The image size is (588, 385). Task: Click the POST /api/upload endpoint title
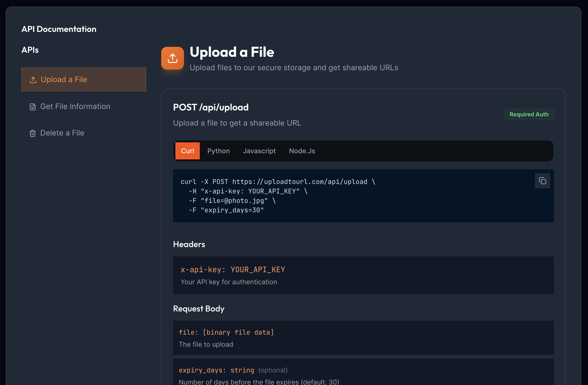pos(211,107)
